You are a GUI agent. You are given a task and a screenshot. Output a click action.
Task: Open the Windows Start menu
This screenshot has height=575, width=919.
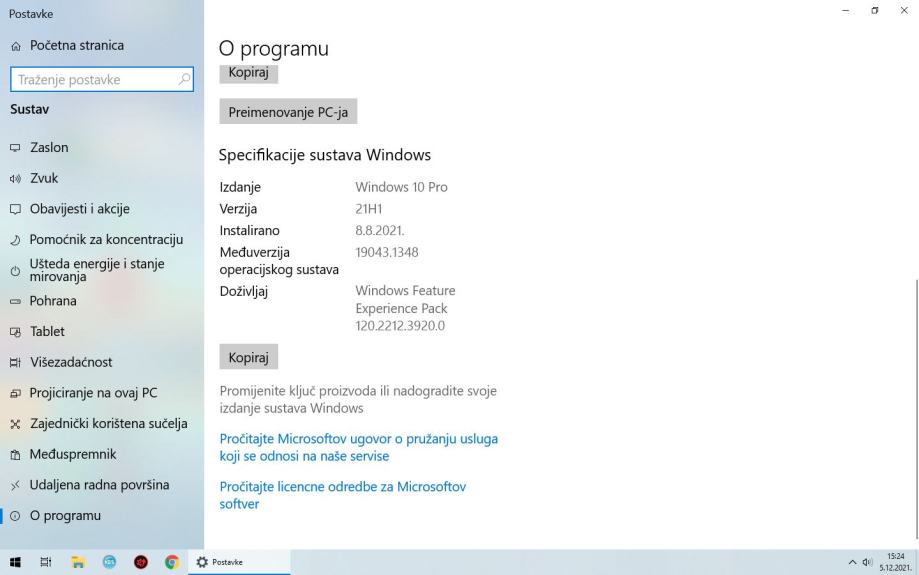click(15, 562)
